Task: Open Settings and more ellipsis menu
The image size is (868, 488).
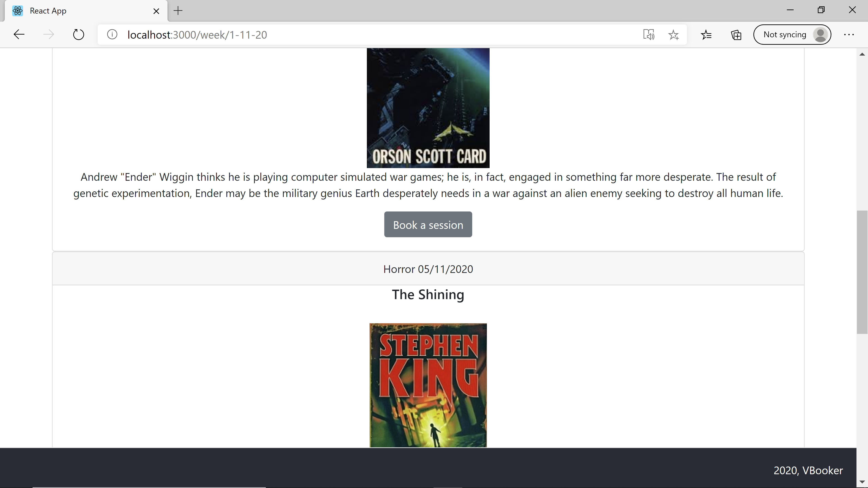Action: tap(849, 34)
